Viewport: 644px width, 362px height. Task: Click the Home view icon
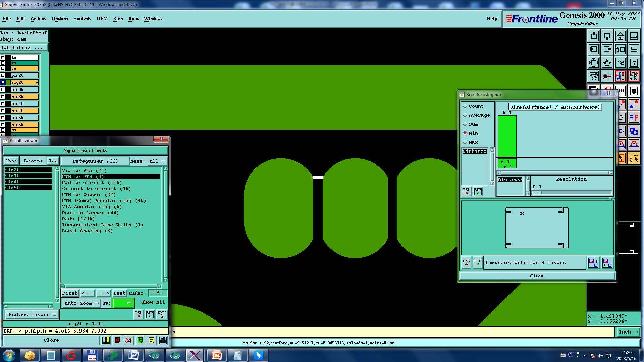coord(621,36)
